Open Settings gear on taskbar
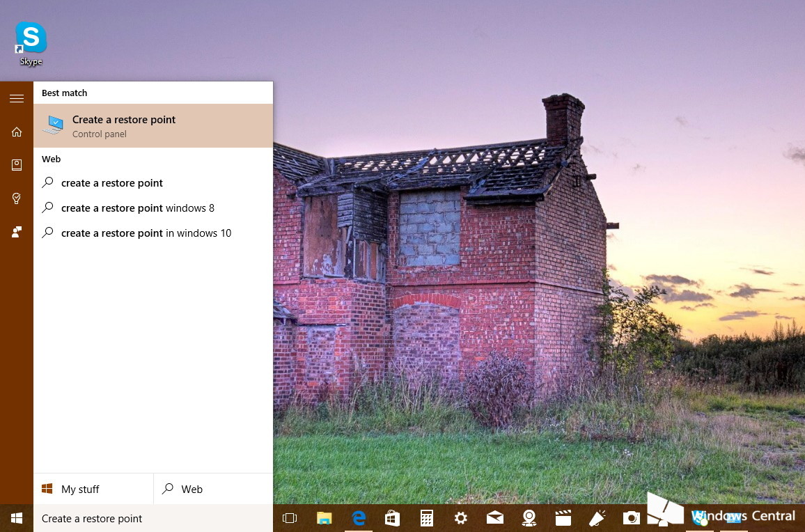 (x=461, y=518)
